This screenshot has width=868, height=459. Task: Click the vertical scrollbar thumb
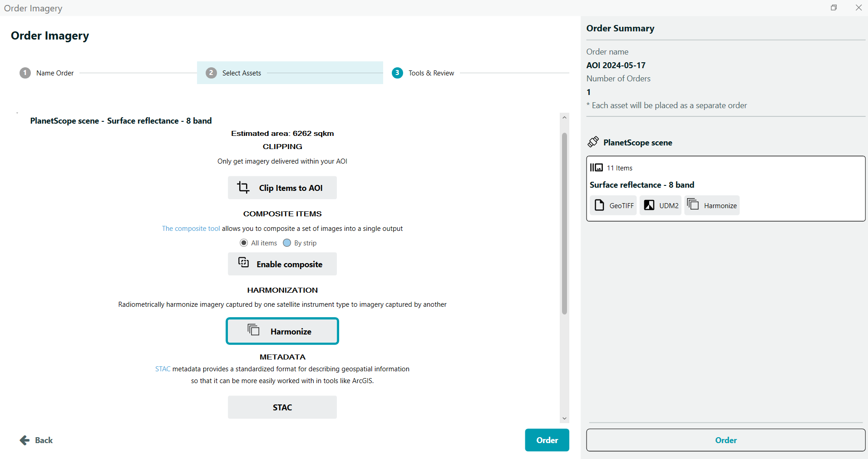coord(564,223)
